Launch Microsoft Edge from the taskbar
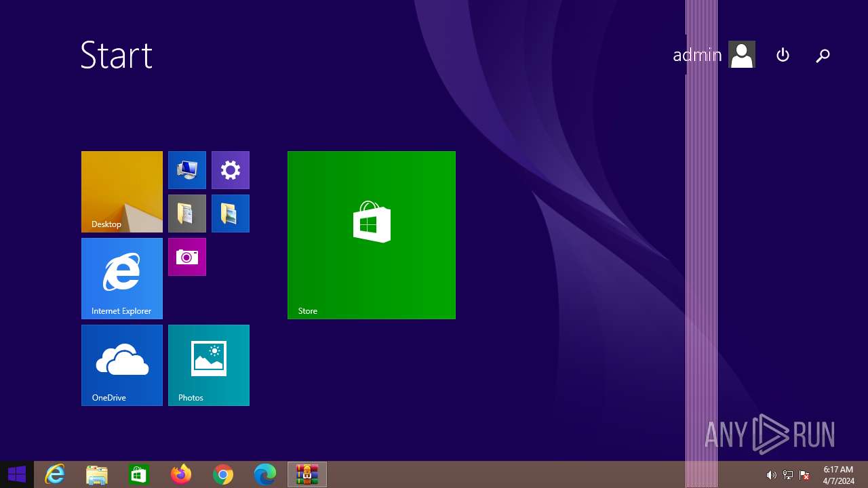This screenshot has height=488, width=868. pos(265,474)
